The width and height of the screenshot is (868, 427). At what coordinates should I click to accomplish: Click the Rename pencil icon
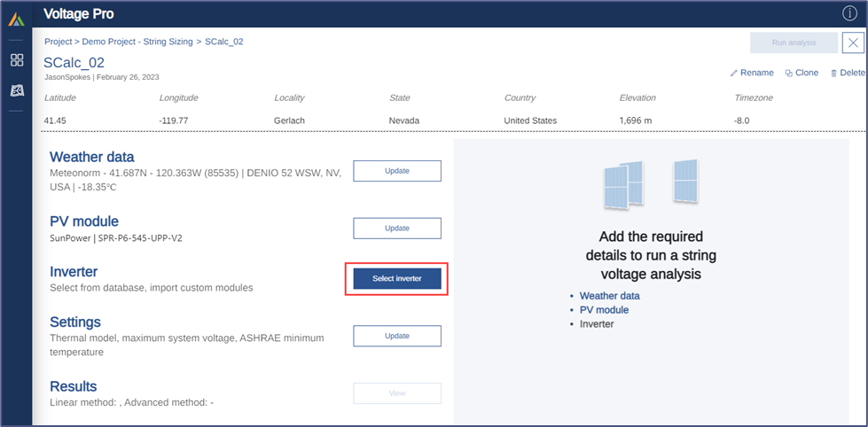(x=734, y=73)
